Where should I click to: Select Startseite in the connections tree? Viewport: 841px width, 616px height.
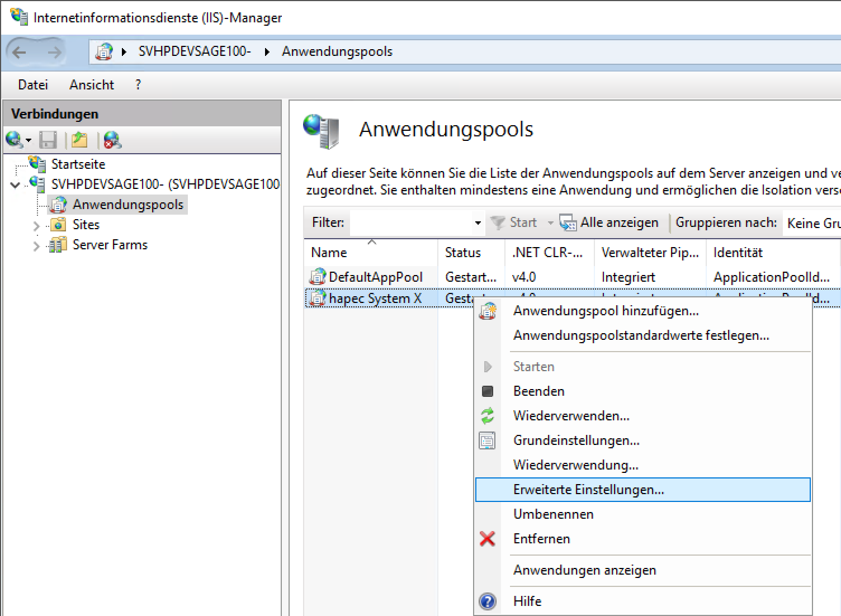coord(78,164)
